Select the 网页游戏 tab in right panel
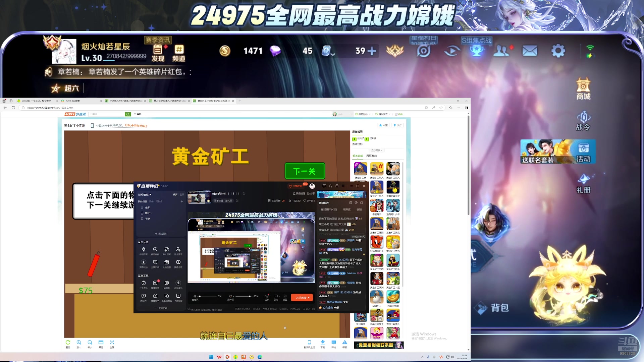 tap(372, 156)
